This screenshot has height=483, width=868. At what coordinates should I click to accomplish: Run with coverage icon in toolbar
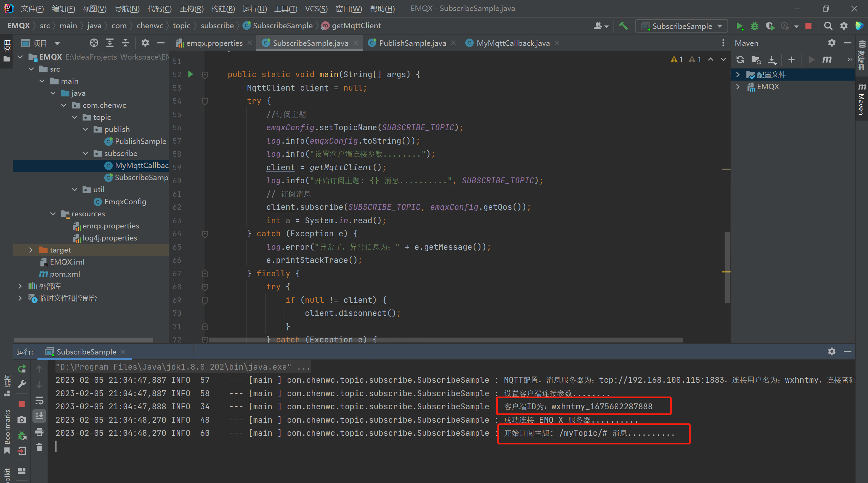770,26
